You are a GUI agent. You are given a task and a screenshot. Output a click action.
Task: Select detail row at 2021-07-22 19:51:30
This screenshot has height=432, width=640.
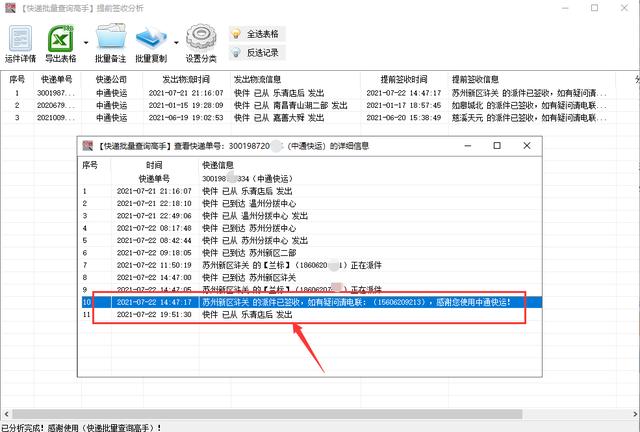310,314
